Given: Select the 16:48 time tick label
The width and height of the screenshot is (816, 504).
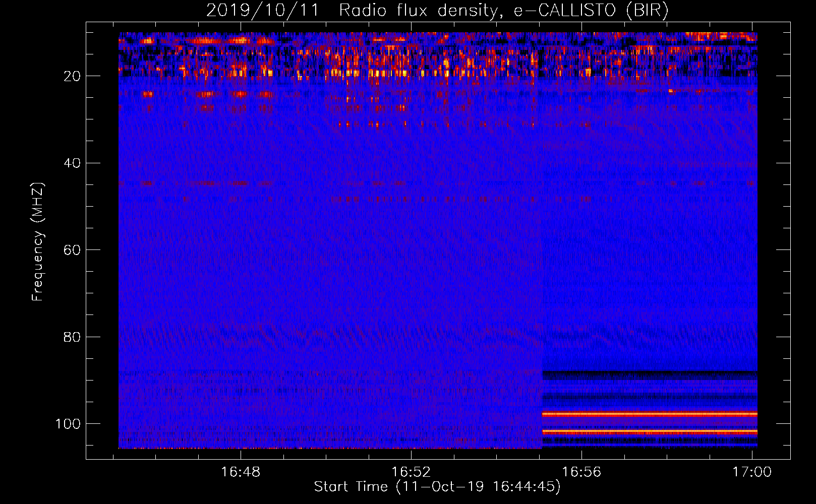Looking at the screenshot, I should 241,472.
